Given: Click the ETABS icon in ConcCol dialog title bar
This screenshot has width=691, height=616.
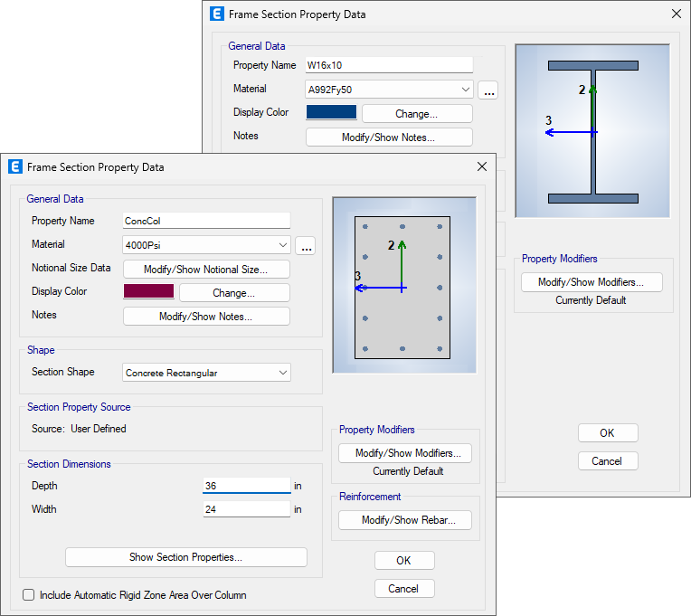Looking at the screenshot, I should pyautogui.click(x=15, y=167).
